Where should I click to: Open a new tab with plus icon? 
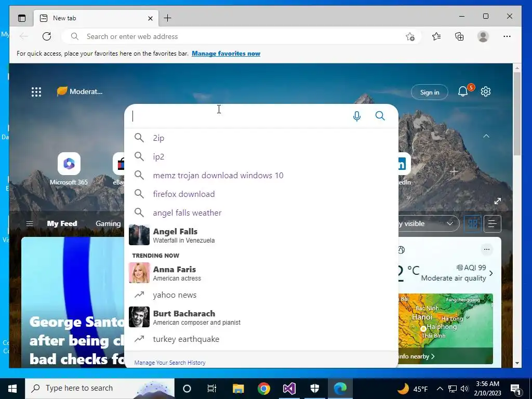pos(167,18)
